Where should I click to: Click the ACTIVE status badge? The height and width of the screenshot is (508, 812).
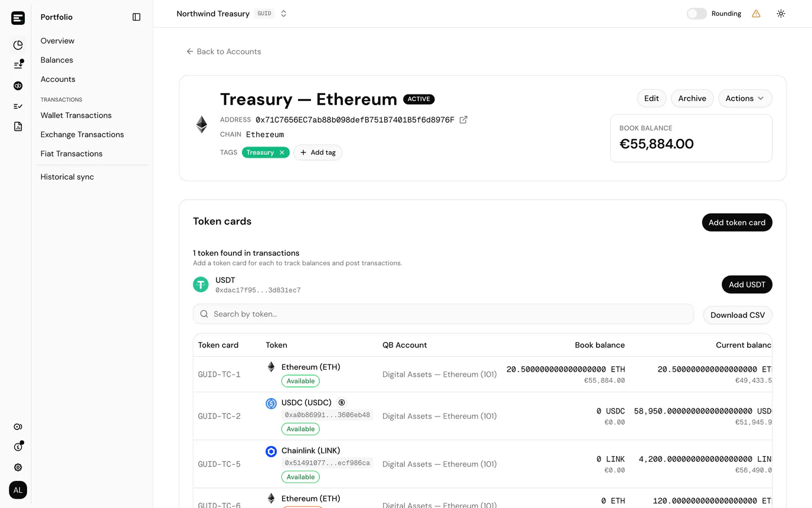click(x=419, y=99)
